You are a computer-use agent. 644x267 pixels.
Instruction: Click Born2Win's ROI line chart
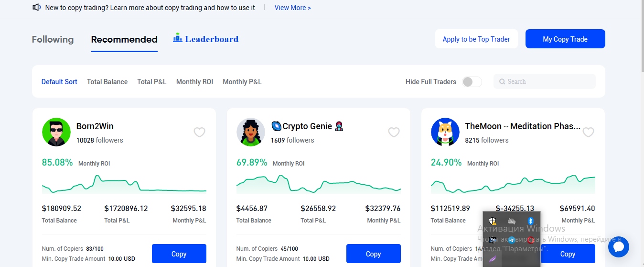tap(124, 184)
